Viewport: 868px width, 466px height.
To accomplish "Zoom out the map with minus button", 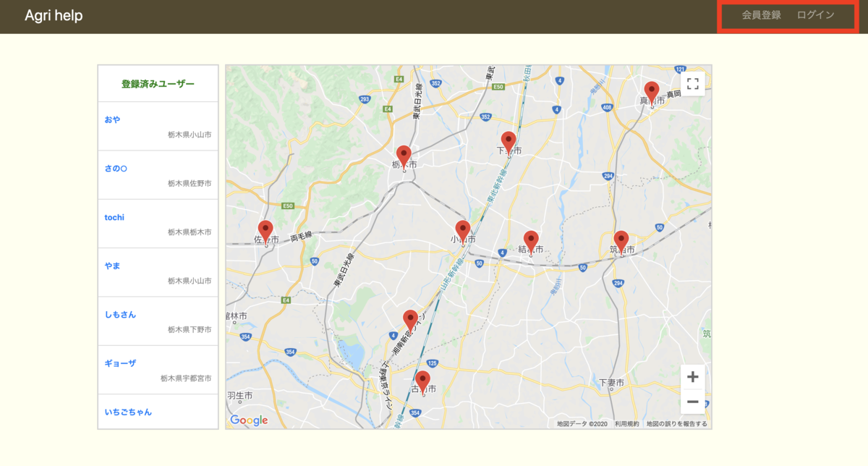I will 692,402.
